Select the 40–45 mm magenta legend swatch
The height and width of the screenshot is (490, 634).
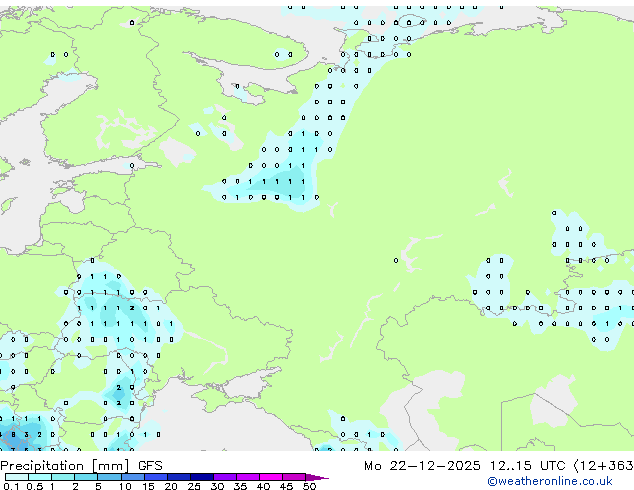(271, 477)
